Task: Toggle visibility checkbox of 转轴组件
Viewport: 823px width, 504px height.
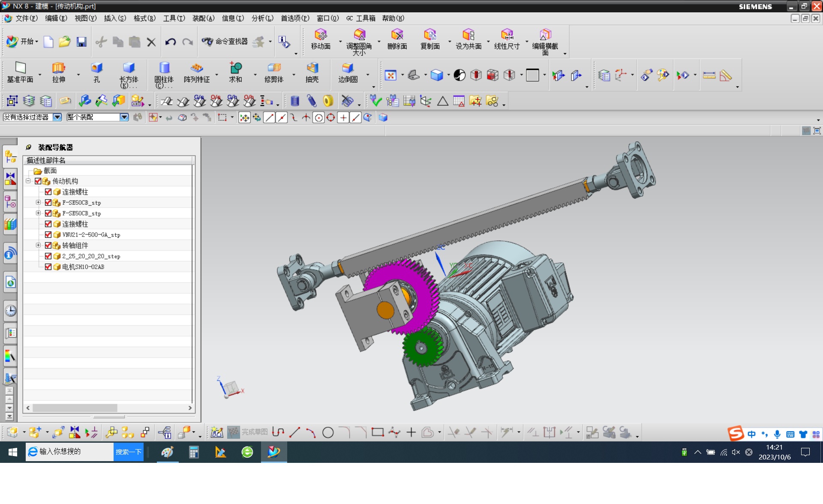Action: 48,245
